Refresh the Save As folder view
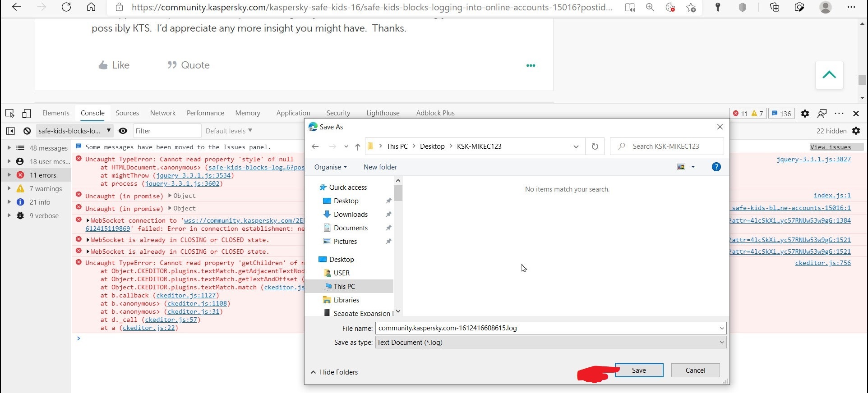 coord(595,146)
